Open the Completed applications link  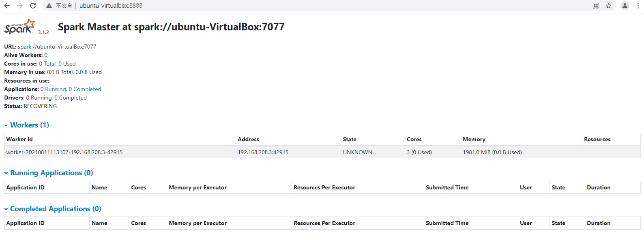tap(87, 89)
